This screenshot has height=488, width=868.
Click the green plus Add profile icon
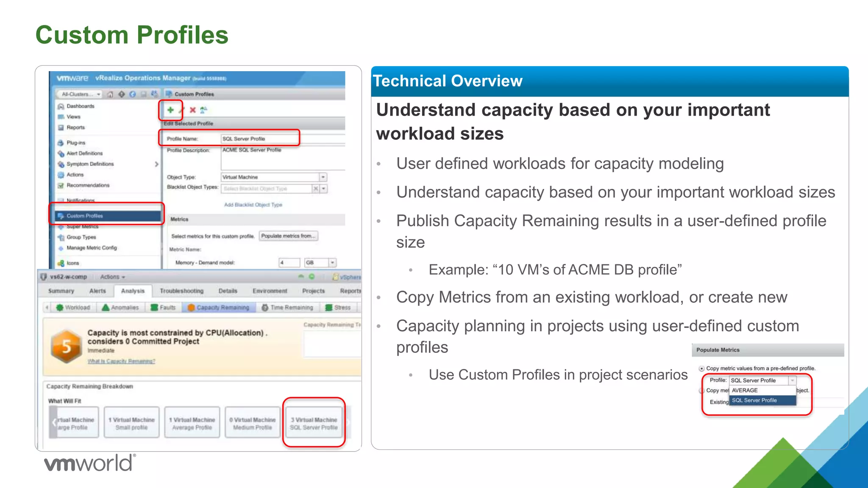[170, 110]
